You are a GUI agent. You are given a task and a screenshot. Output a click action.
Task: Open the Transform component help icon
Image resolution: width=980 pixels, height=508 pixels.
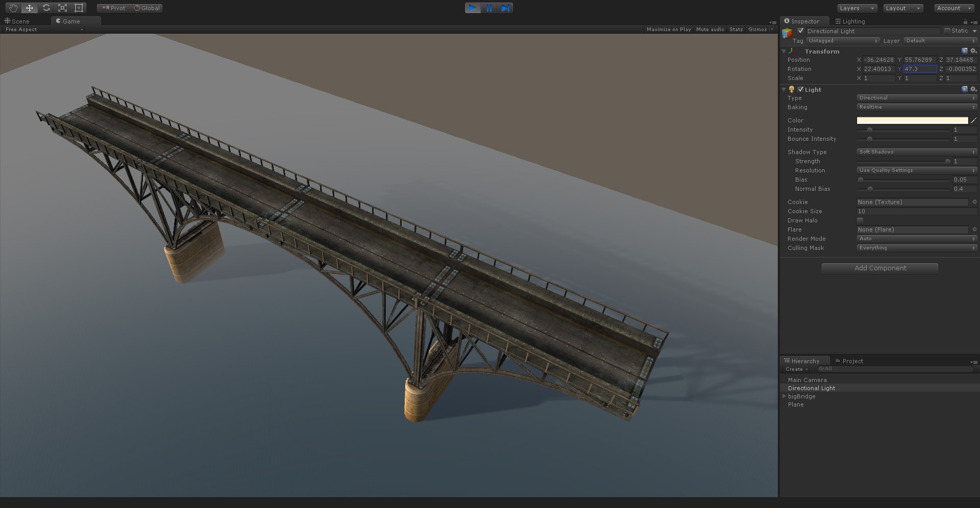(964, 51)
